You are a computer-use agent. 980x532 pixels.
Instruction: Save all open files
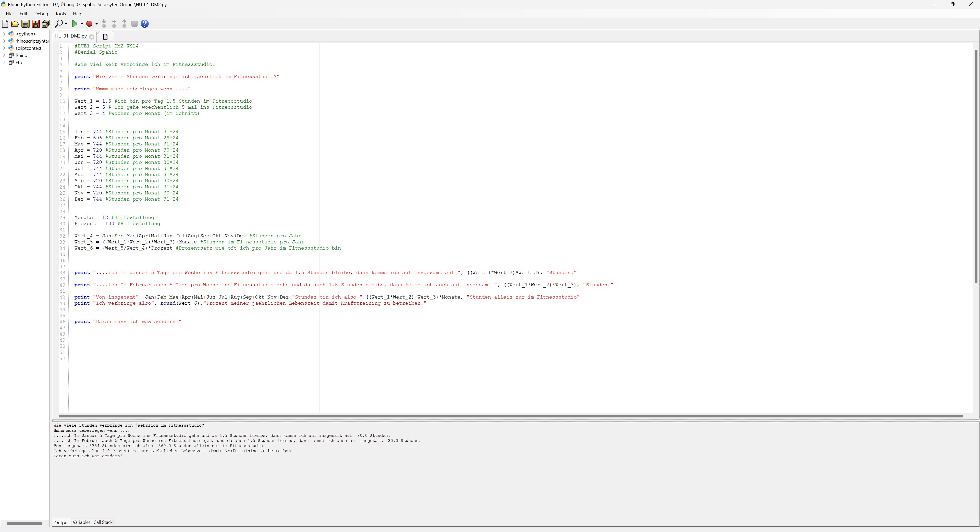pyautogui.click(x=46, y=23)
